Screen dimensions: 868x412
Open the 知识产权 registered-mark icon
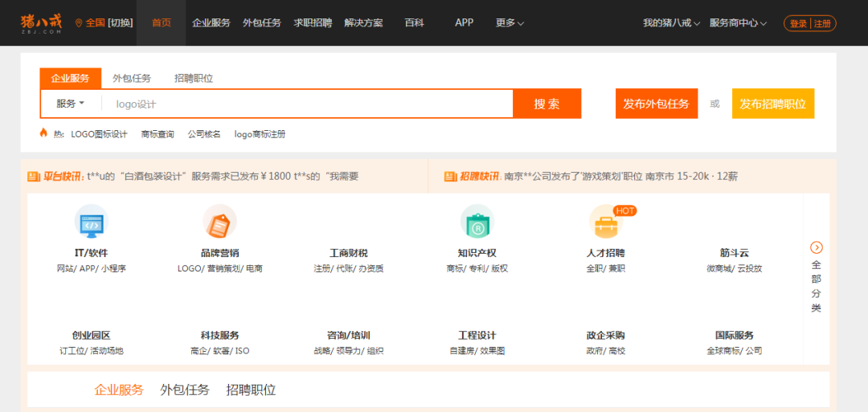pos(477,222)
